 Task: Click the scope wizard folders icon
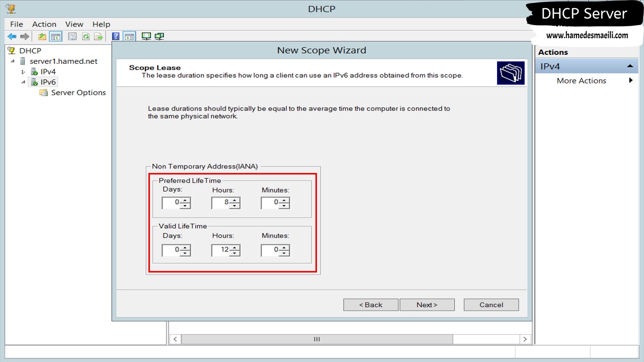click(510, 73)
